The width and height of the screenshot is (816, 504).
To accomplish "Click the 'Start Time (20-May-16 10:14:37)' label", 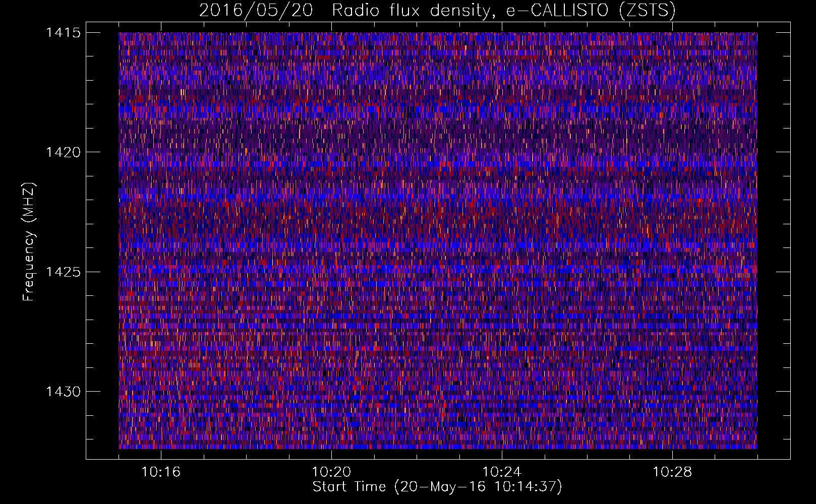I will pyautogui.click(x=437, y=487).
